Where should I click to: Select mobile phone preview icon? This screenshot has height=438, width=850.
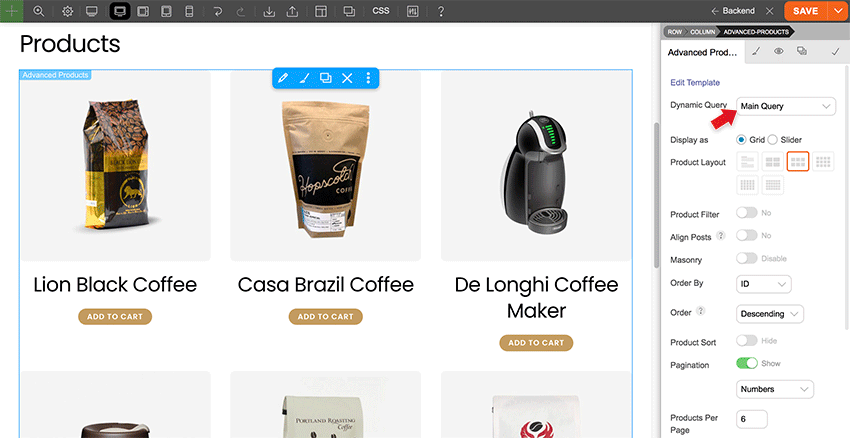point(189,11)
